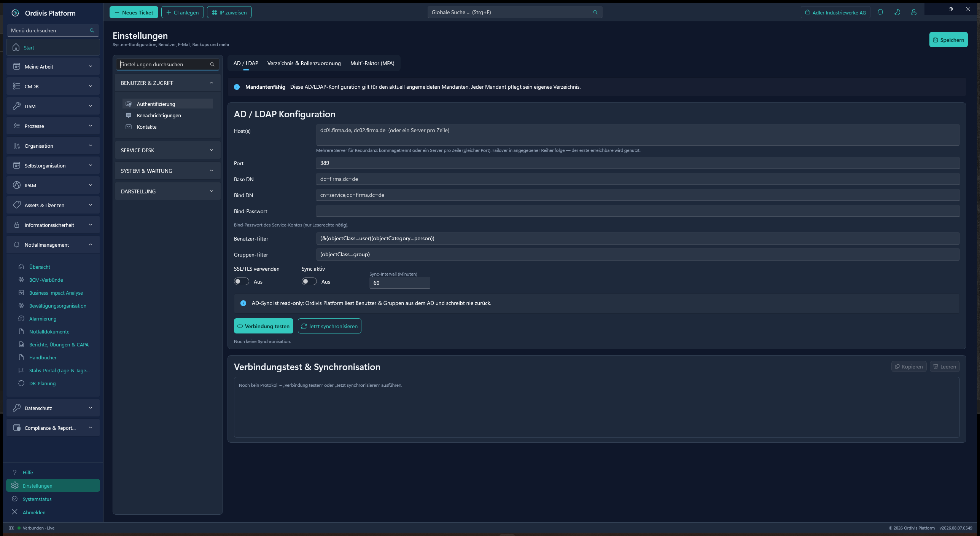Click the Adler Industriewerke AG tenant button
Screen dimensions: 980x536
pyautogui.click(x=835, y=12)
